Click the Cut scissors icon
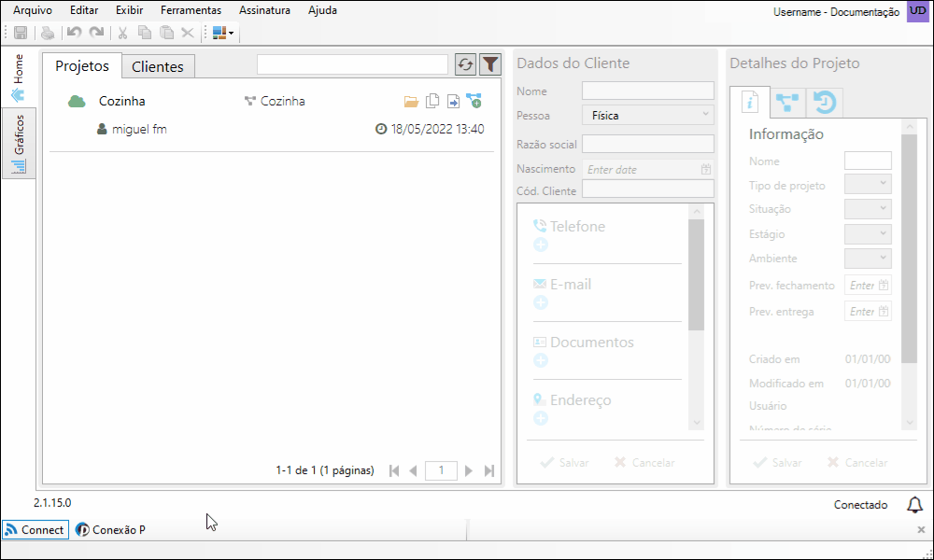Viewport: 934px width, 560px height. click(x=122, y=33)
